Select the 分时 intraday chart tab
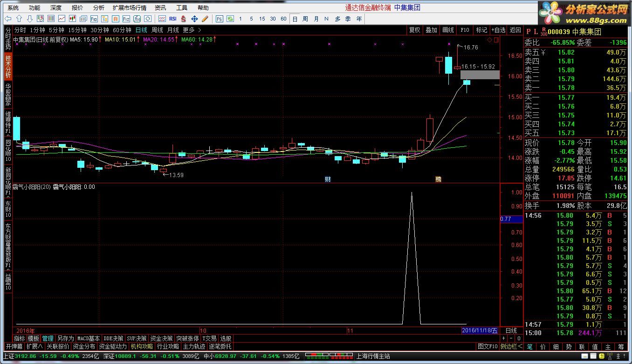Viewport: 632px width, 364px height. click(x=20, y=30)
